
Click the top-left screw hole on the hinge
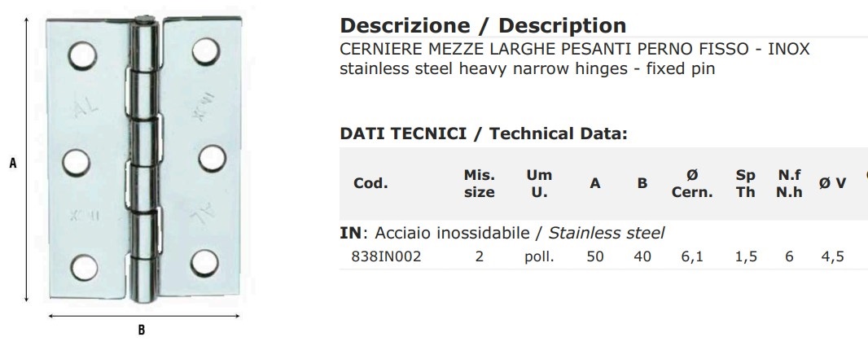click(x=80, y=58)
